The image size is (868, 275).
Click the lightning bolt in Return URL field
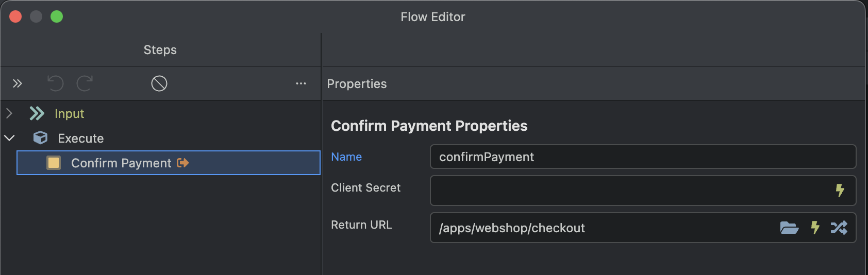point(815,228)
